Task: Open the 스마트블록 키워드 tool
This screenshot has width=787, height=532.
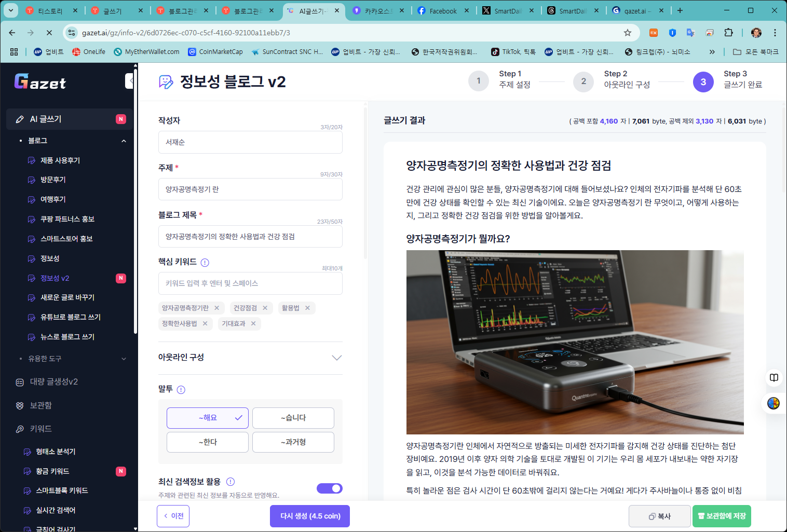Action: click(x=62, y=490)
